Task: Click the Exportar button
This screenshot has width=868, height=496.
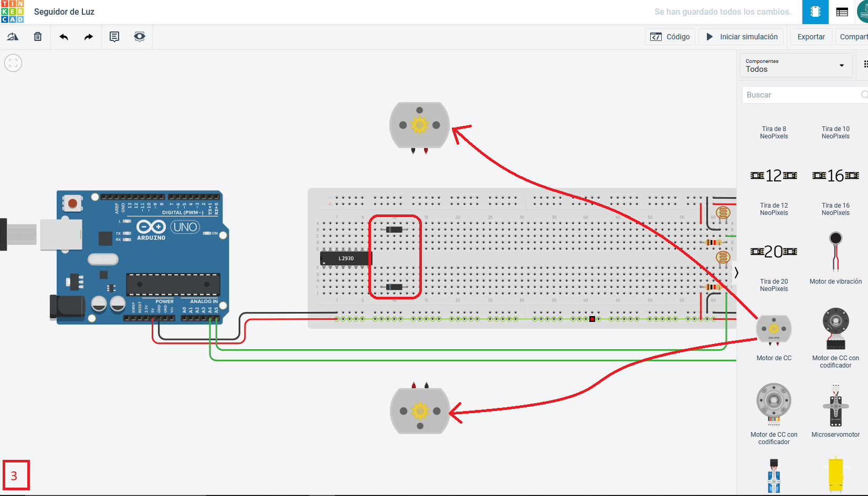Action: click(x=811, y=37)
